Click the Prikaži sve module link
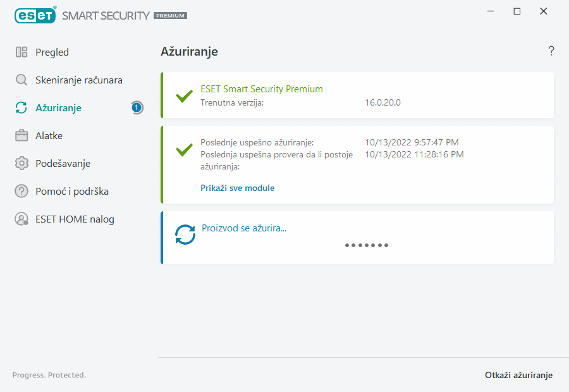This screenshot has height=392, width=569. pyautogui.click(x=237, y=188)
